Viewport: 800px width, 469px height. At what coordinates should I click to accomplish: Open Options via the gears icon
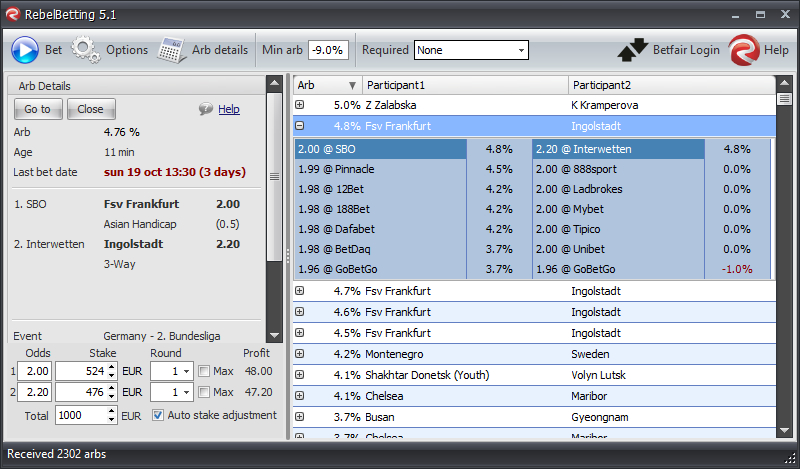(85, 50)
